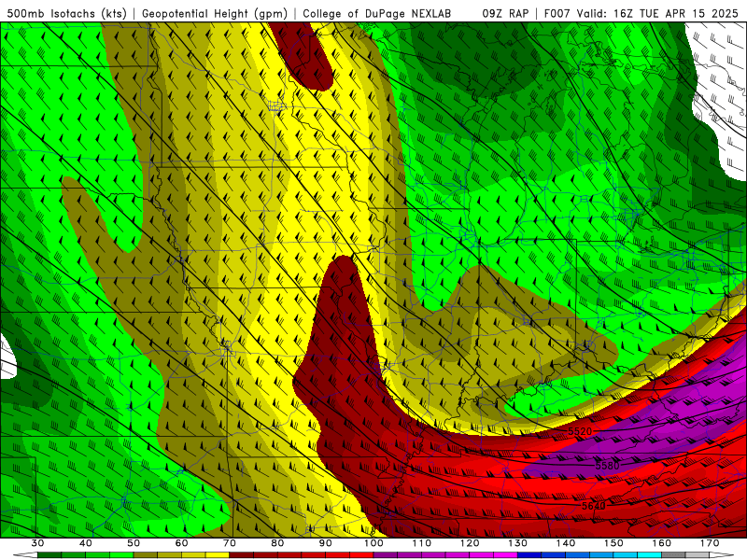Viewport: 747px width, 560px height.
Task: Click the 80 tick label on colorbar
Action: coord(277,543)
